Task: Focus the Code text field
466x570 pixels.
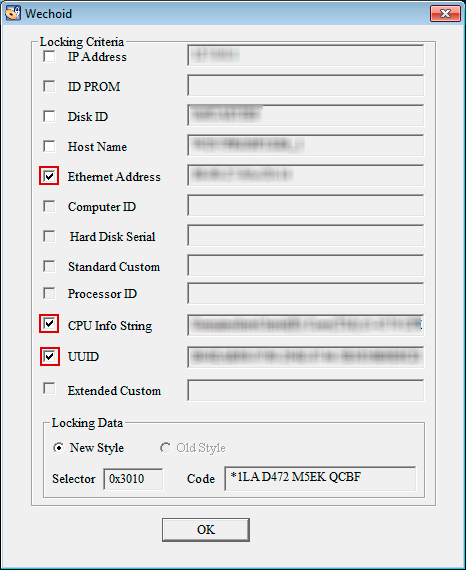Action: point(320,478)
